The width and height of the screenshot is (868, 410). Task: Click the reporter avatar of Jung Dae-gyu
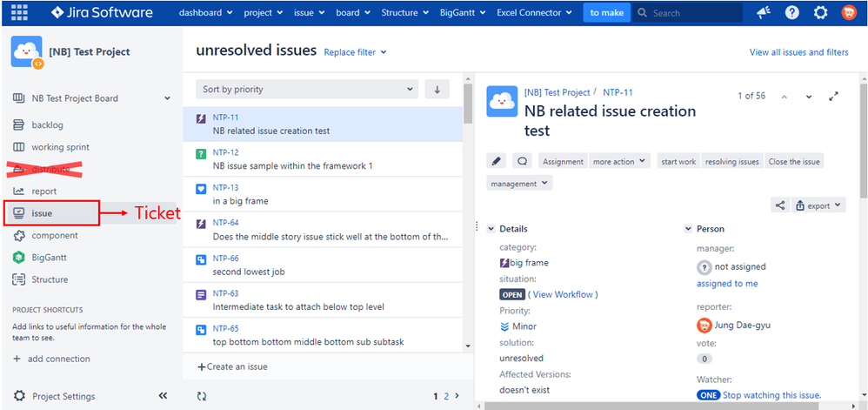(704, 326)
